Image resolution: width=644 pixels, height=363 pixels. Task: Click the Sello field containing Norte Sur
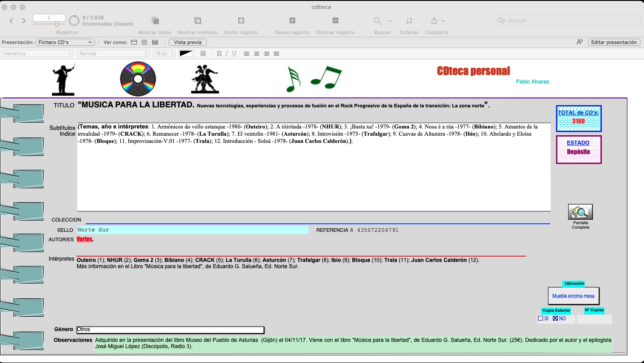pyautogui.click(x=193, y=230)
